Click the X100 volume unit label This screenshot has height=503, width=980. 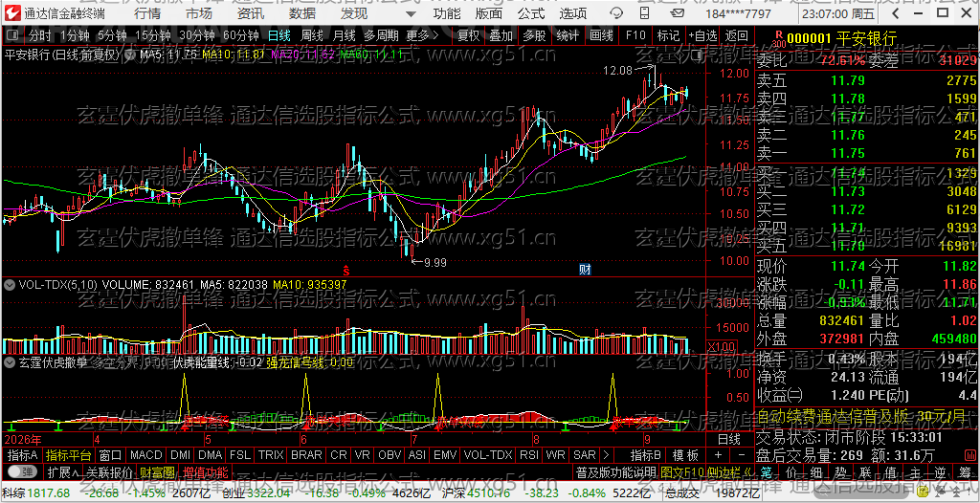pos(721,346)
